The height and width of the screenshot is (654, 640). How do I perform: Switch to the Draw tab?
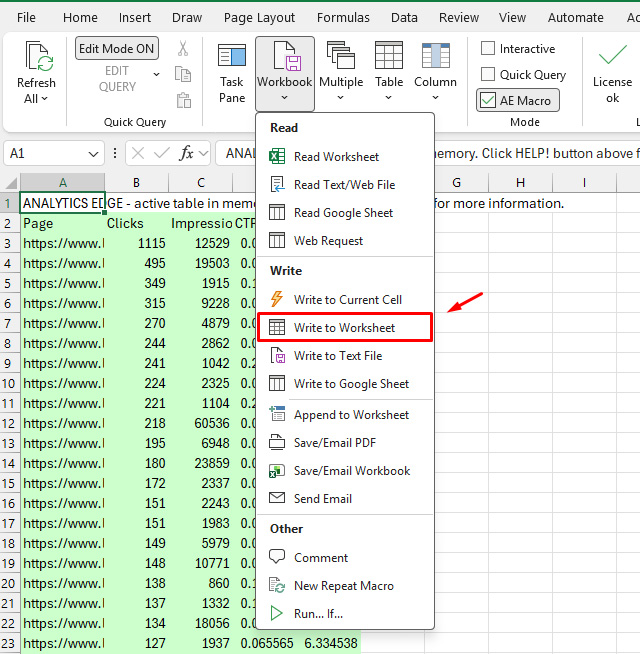(x=187, y=18)
